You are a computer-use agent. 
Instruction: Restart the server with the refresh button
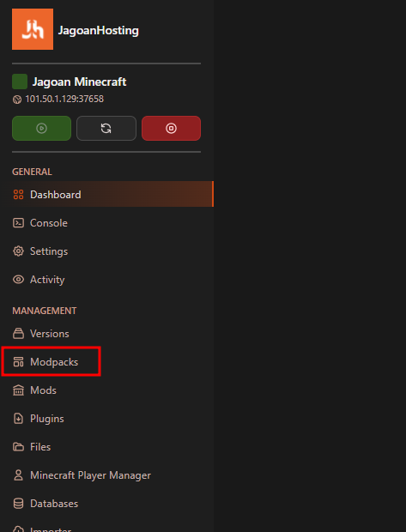click(x=106, y=128)
